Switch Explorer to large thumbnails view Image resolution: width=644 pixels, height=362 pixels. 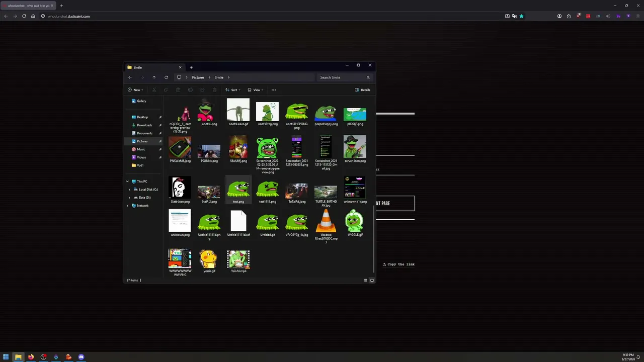(x=372, y=280)
